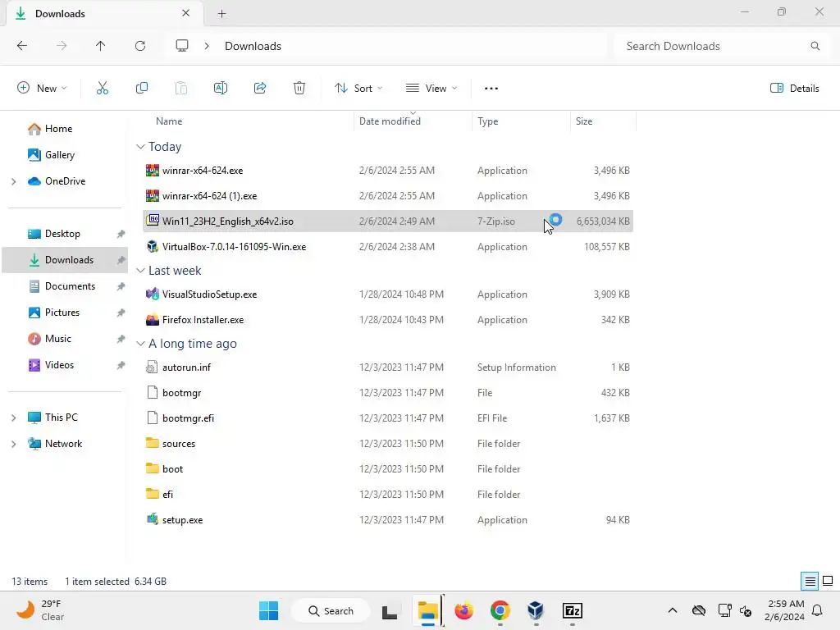Unpin Music from Quick access
This screenshot has width=840, height=630.
121,339
